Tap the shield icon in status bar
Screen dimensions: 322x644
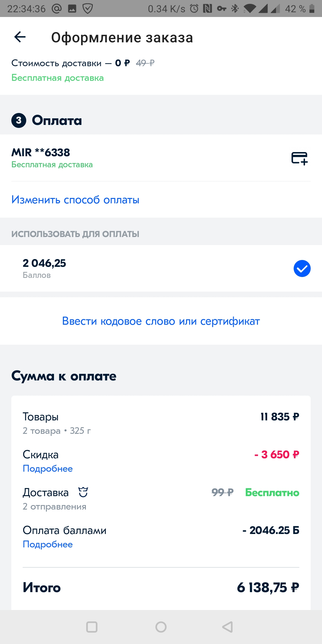(87, 9)
